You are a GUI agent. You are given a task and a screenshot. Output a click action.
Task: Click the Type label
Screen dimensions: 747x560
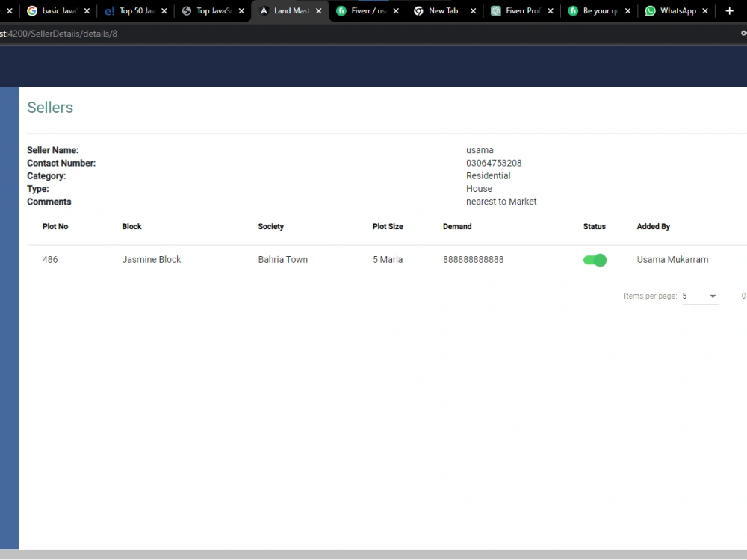(38, 189)
